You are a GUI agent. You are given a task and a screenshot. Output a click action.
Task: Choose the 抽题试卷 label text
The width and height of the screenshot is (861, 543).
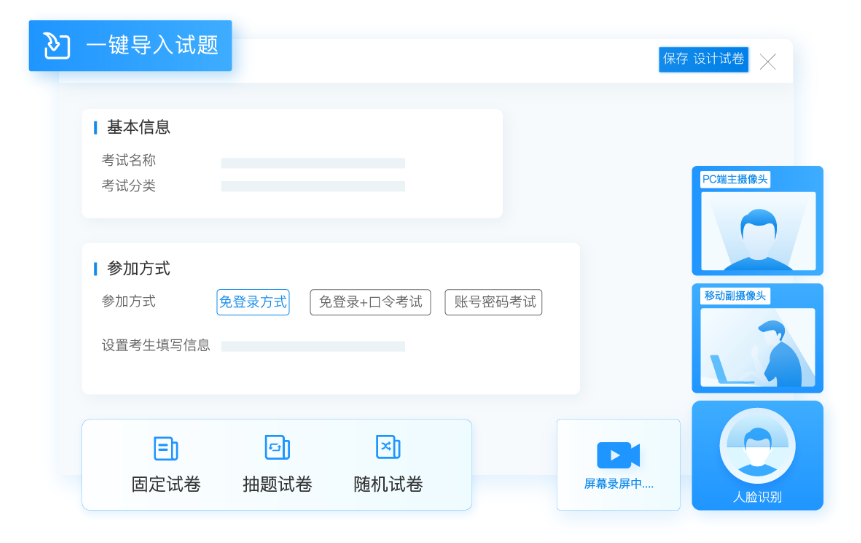(x=277, y=485)
